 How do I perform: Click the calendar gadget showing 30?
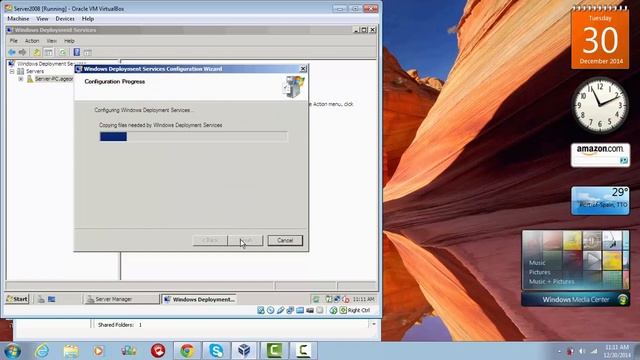pyautogui.click(x=600, y=39)
